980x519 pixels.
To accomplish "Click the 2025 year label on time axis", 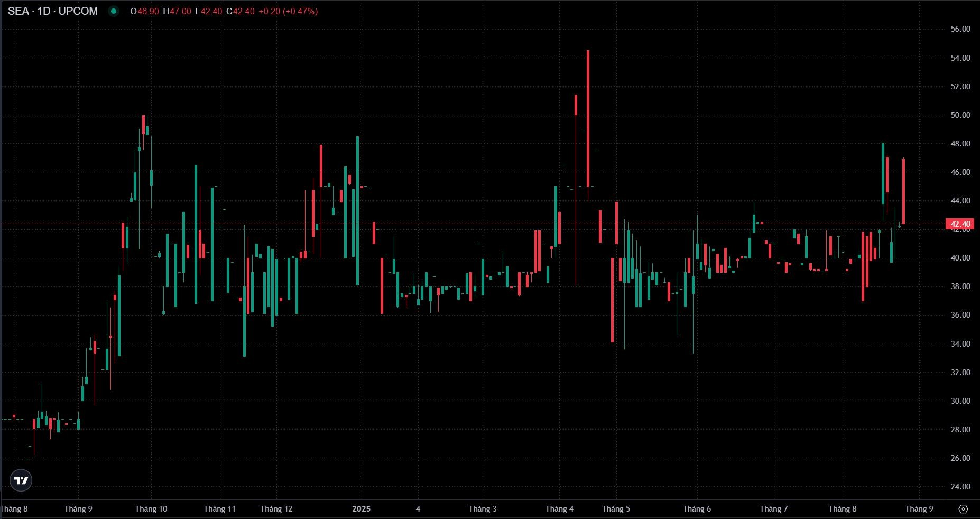I will 361,509.
